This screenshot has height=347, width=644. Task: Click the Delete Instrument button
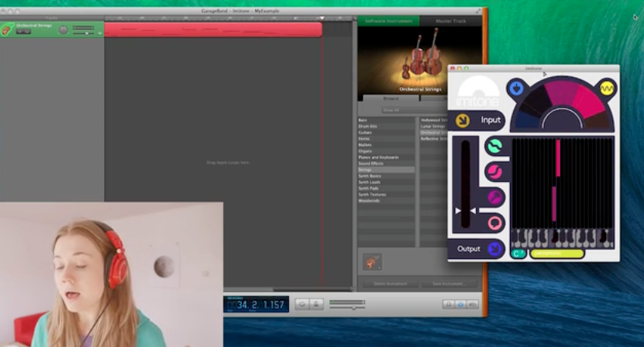(x=390, y=284)
